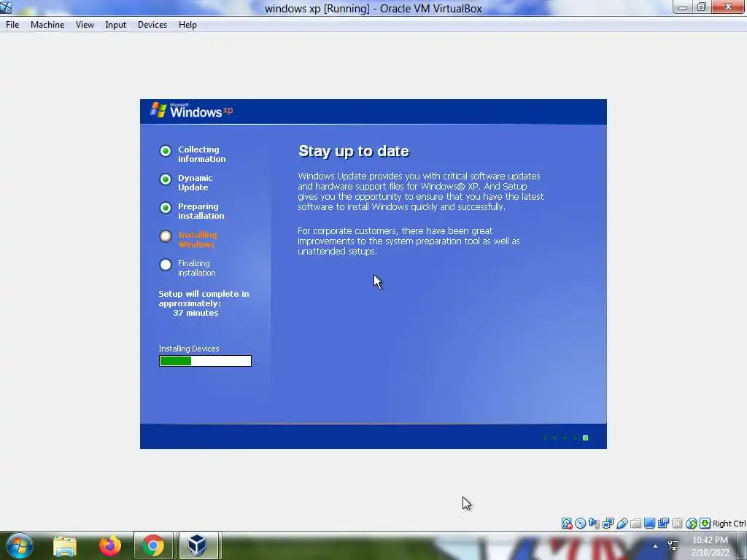Click the Windows Update description paragraph
This screenshot has width=747, height=560.
pos(421,192)
